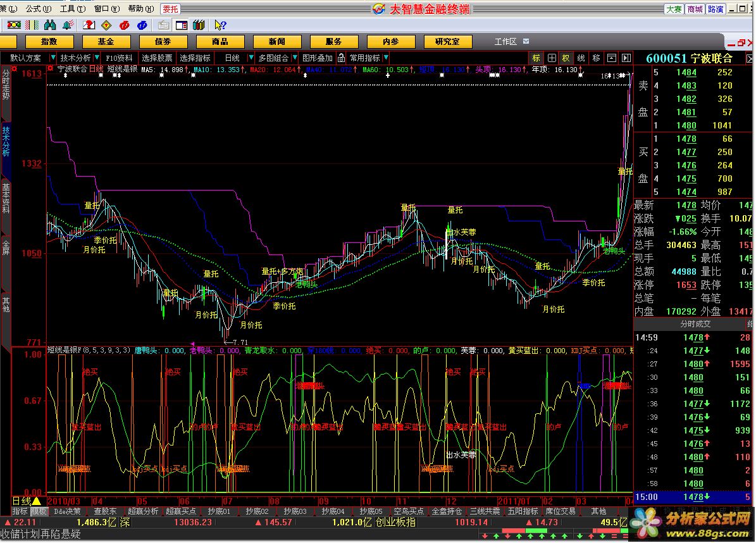Open the 工具 menu

[x=72, y=9]
